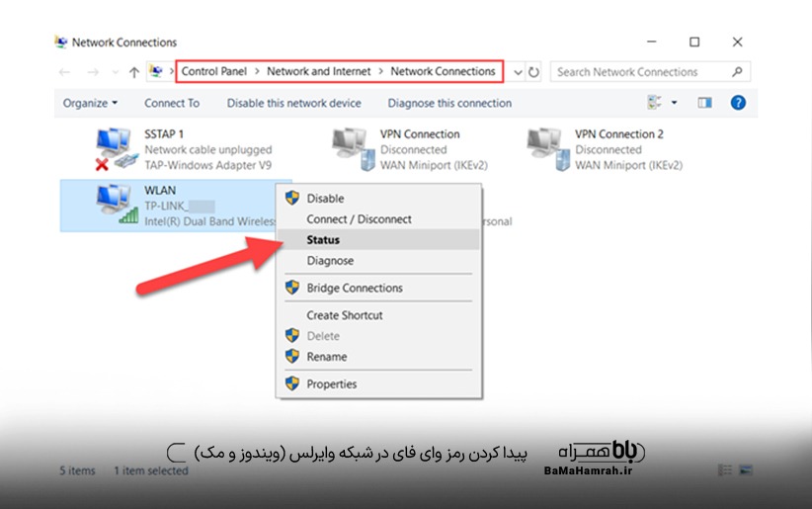This screenshot has width=812, height=509.
Task: Toggle the preview pane icon
Action: (x=704, y=103)
